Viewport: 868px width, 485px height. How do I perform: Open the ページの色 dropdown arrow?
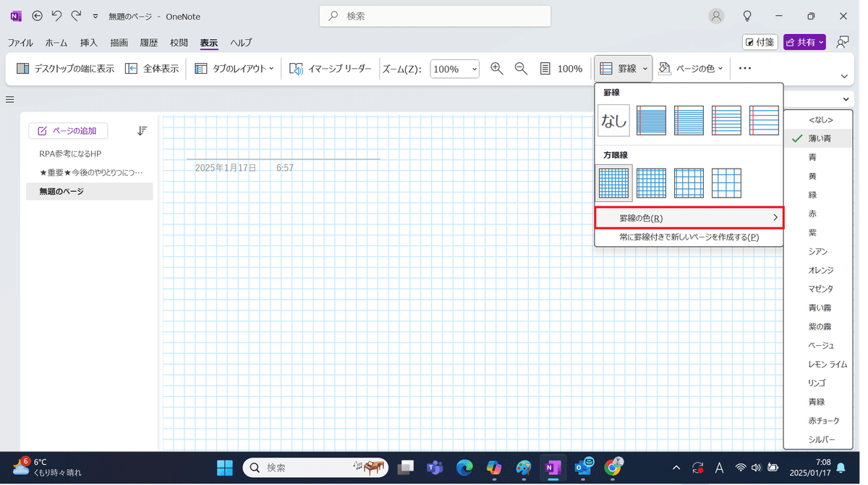pyautogui.click(x=720, y=68)
